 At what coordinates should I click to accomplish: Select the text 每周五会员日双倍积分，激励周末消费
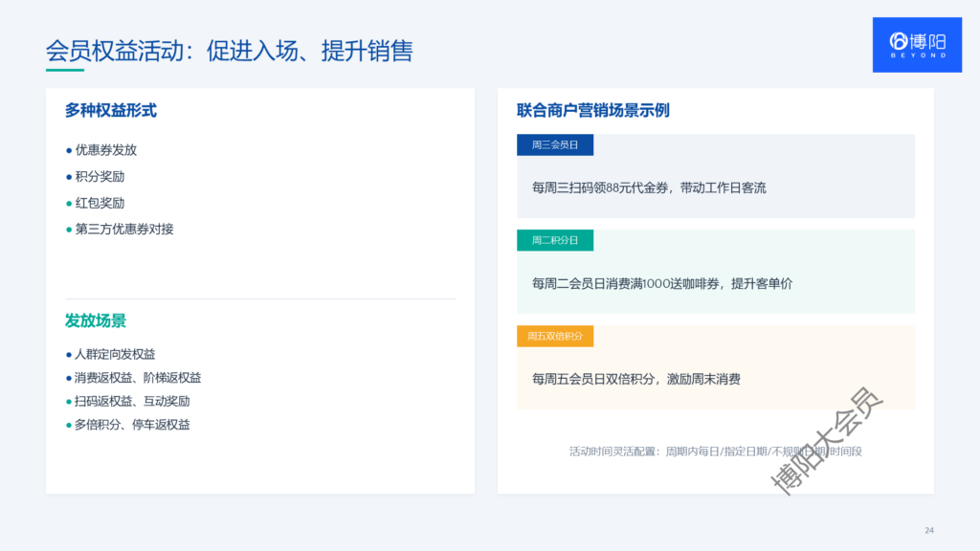[636, 379]
